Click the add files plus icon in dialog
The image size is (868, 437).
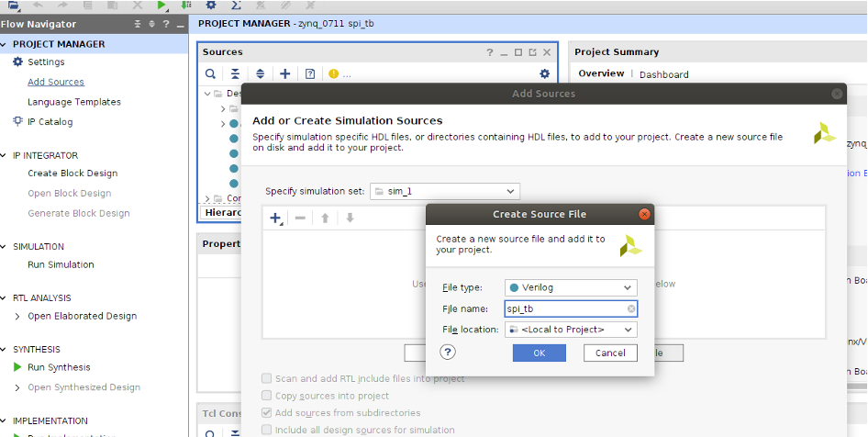coord(274,218)
